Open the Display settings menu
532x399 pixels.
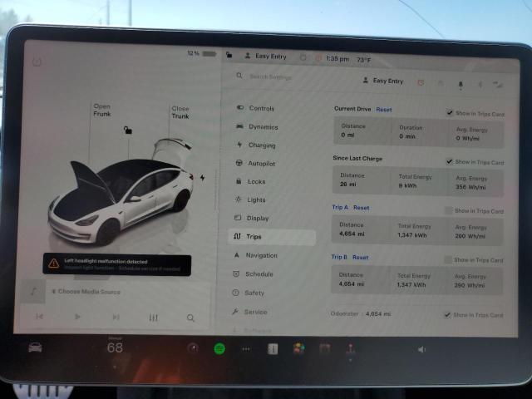tap(252, 218)
